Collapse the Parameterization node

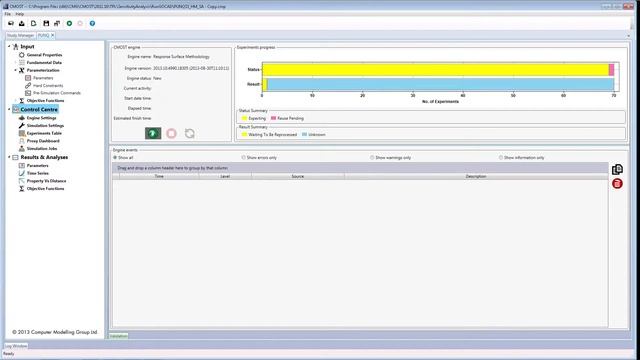(16, 70)
